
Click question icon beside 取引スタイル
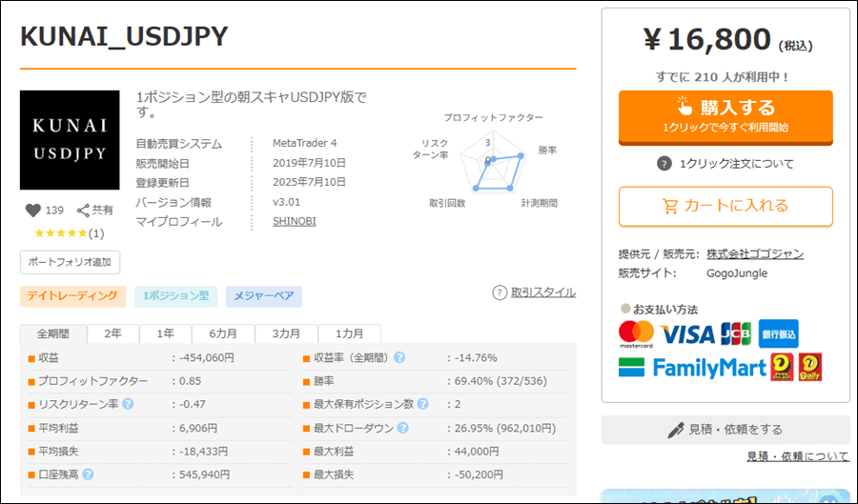point(500,293)
